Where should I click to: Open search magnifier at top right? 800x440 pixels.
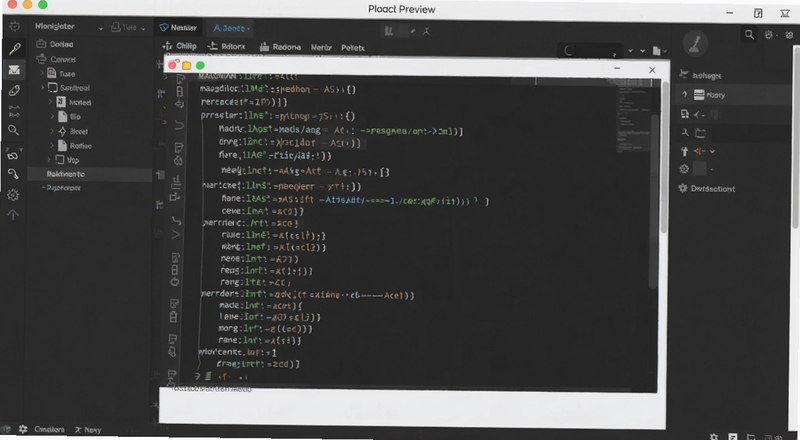pos(749,35)
